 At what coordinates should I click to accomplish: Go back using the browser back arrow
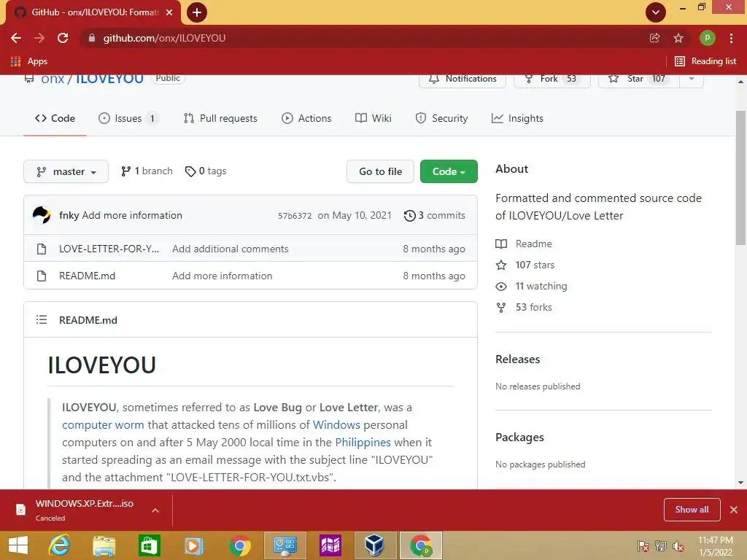(x=16, y=38)
